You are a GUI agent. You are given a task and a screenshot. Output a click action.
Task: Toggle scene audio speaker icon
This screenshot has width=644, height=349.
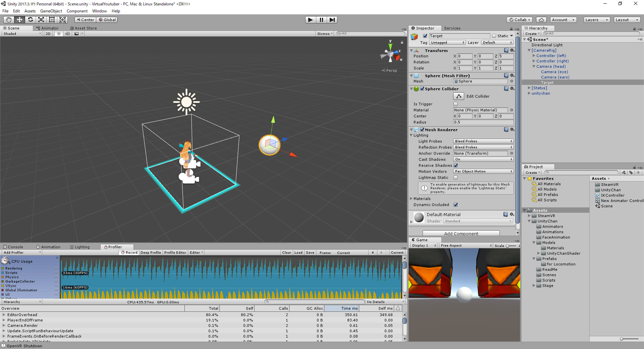click(67, 34)
